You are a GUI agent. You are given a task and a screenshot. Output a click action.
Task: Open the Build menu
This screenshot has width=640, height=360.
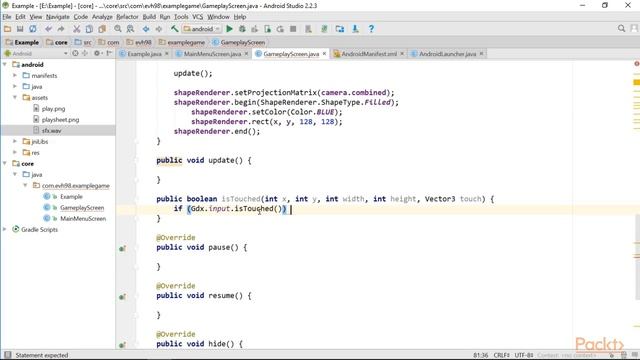(149, 17)
